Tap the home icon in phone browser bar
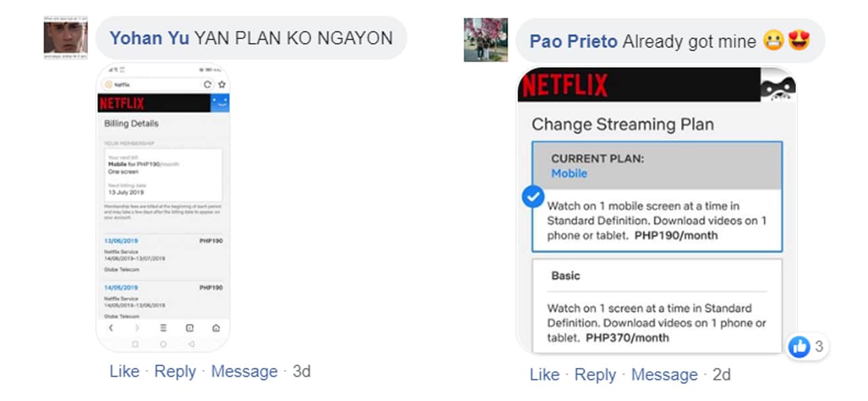Viewport: 868px width, 401px height. click(x=216, y=328)
